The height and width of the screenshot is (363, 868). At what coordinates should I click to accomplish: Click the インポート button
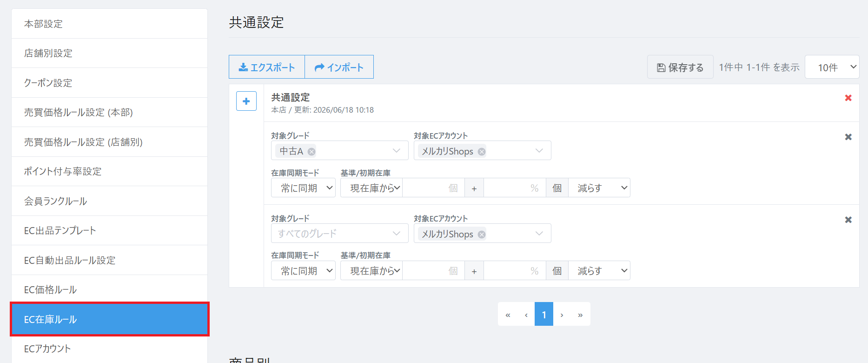point(339,67)
